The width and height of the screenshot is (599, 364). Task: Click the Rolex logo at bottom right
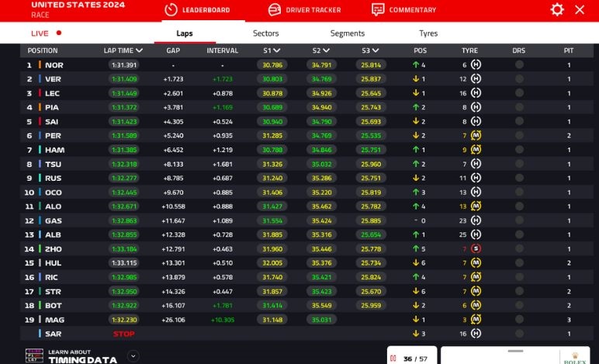pos(575,359)
